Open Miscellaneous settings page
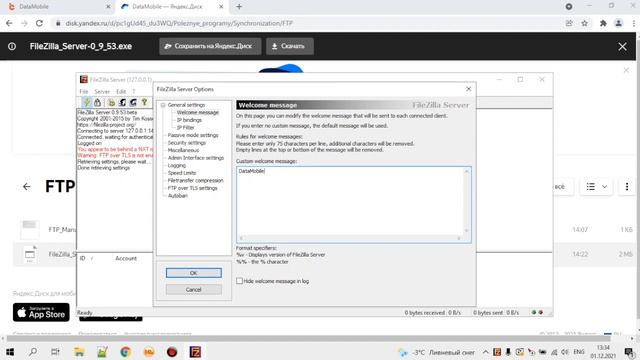 183,150
